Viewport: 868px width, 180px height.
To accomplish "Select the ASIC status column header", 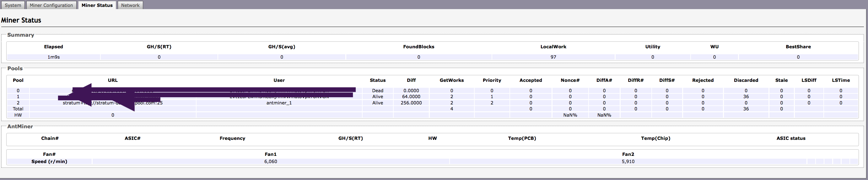I will coord(791,138).
